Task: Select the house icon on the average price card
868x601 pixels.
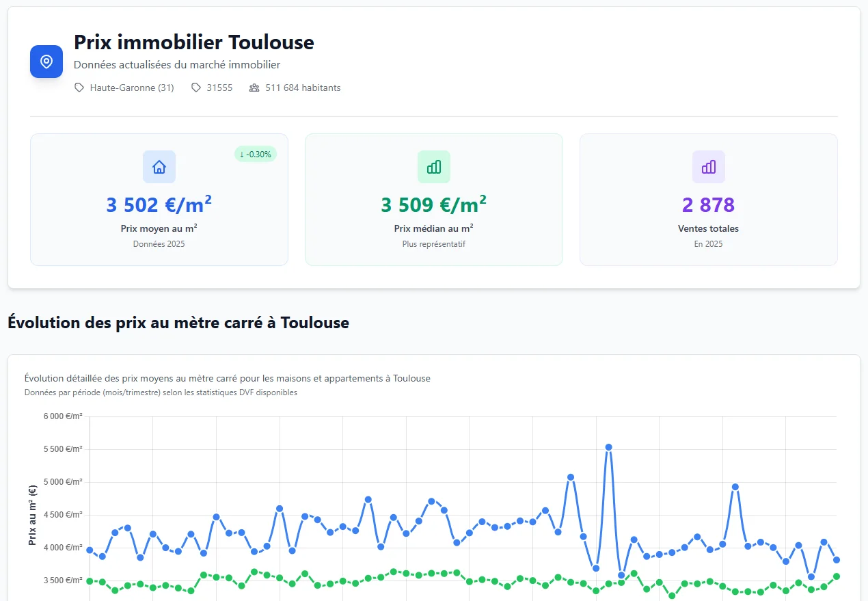Action: (x=159, y=166)
